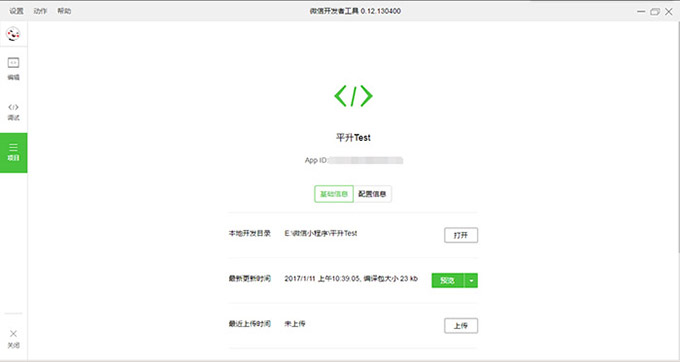The height and width of the screenshot is (362, 680).
Task: Click the window title 微信开发者工具 0.12.130400
Action: coord(355,11)
